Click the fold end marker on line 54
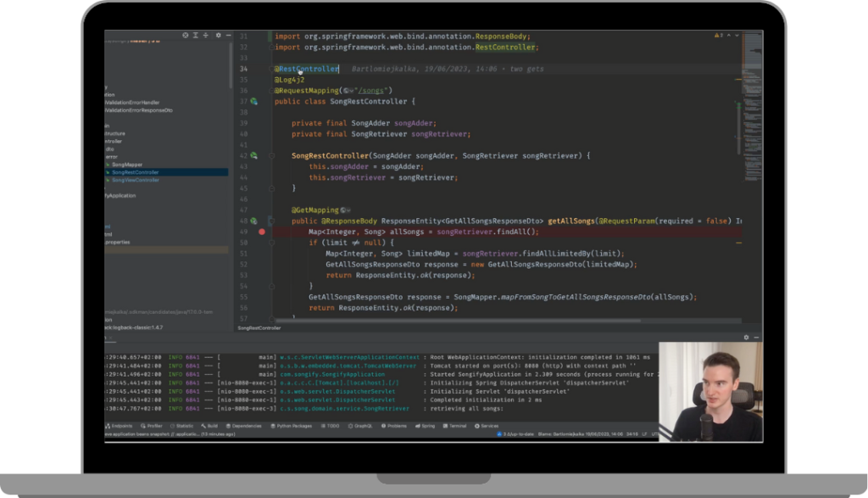This screenshot has height=498, width=868. tap(272, 287)
